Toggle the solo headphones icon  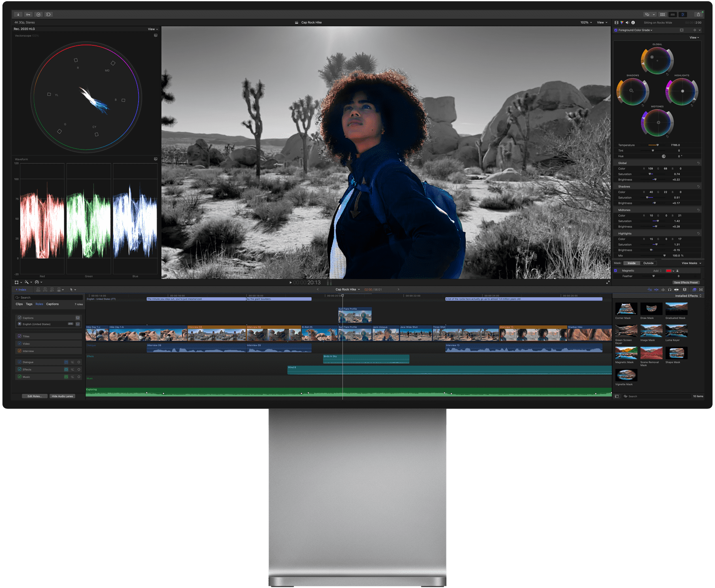(x=669, y=290)
